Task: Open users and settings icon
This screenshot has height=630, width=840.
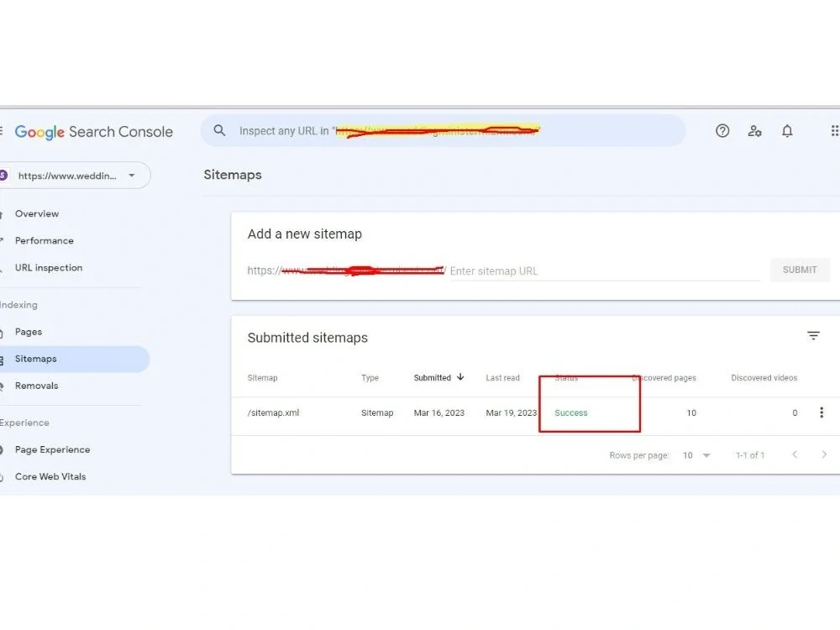Action: tap(755, 131)
